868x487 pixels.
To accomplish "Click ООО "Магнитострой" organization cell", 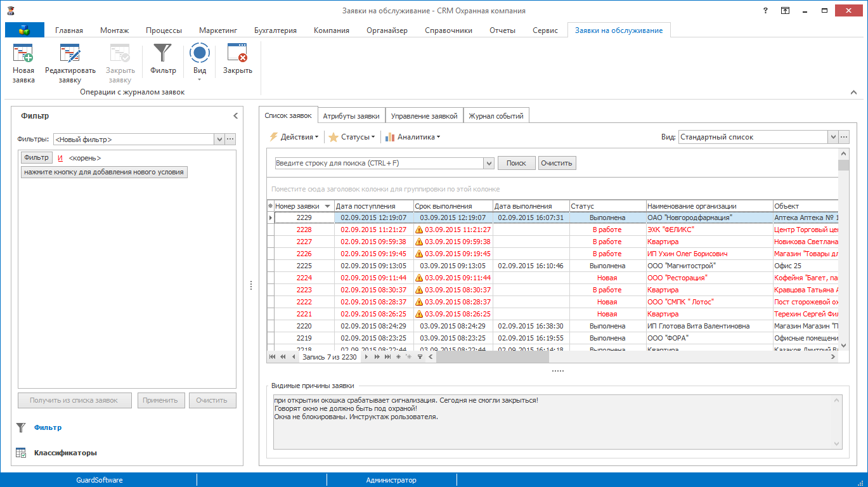I will (x=709, y=266).
